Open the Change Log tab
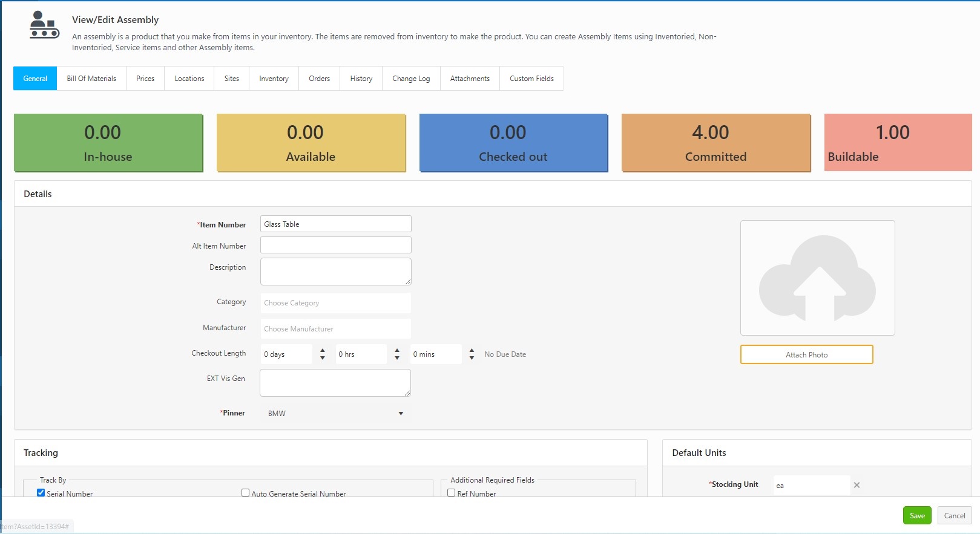 (411, 79)
